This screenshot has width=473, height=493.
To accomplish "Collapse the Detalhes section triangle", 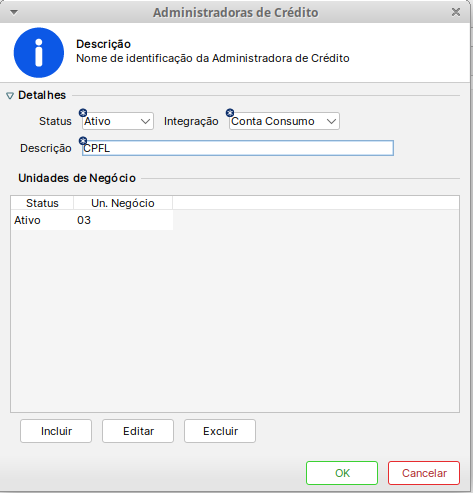I will point(10,96).
